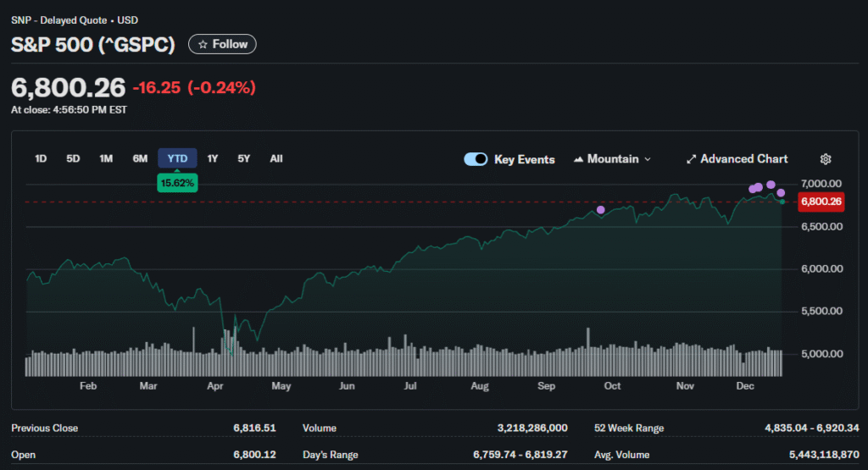
Task: Open the Advanced Chart link
Action: (743, 159)
